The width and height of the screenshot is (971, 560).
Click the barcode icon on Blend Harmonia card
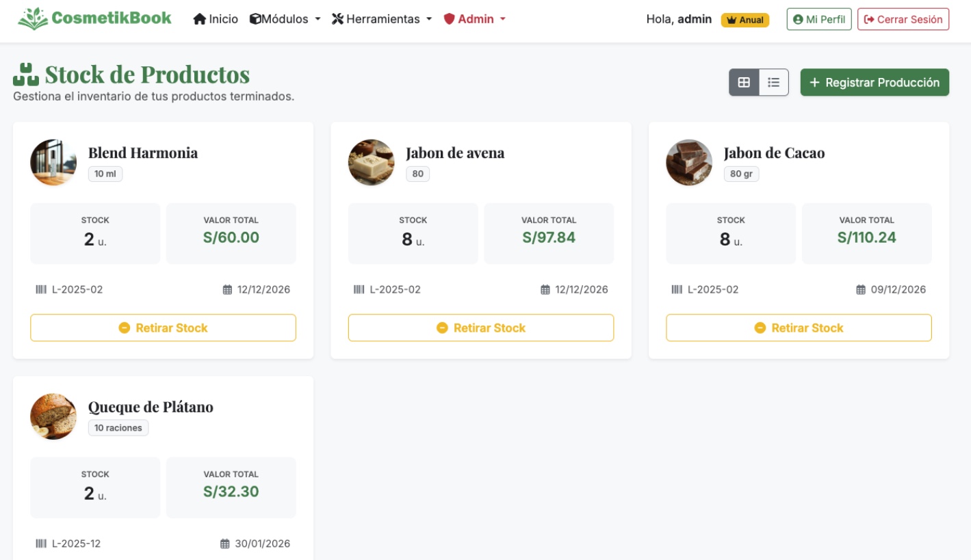(x=42, y=289)
